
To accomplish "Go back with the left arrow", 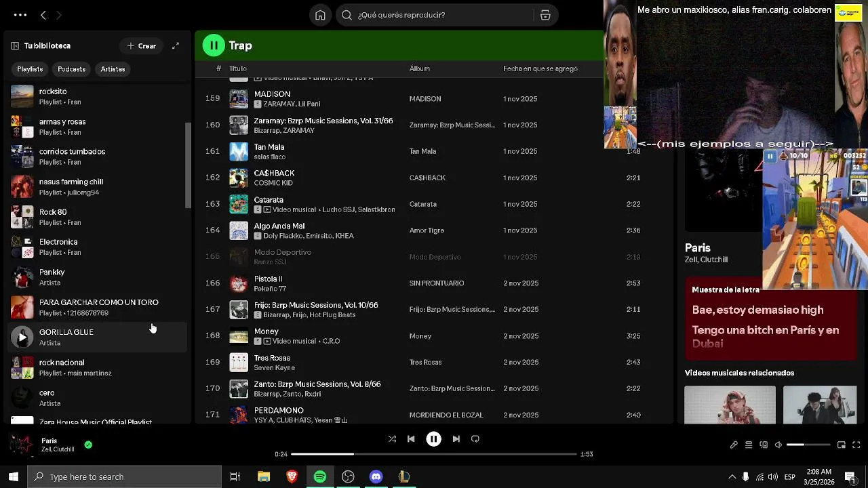I will [43, 15].
